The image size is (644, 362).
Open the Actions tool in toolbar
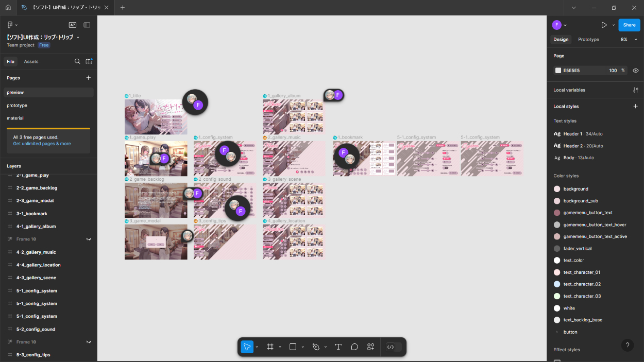tap(370, 347)
